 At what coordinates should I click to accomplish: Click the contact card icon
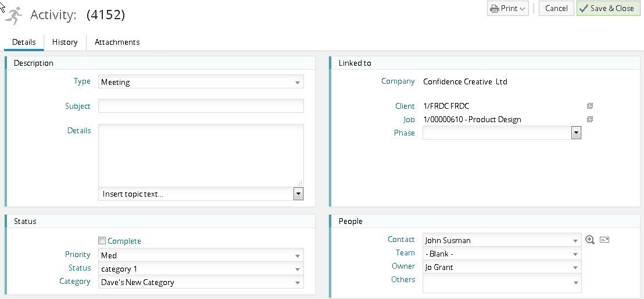[x=604, y=240]
